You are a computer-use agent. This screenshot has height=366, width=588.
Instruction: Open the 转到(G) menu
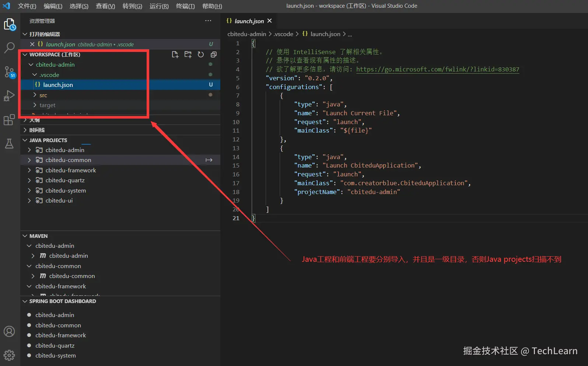pos(132,6)
